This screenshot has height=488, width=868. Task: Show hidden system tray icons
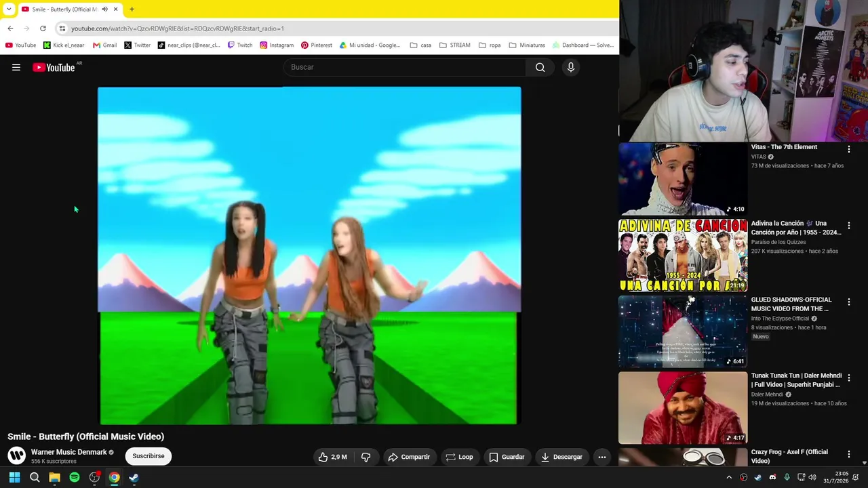729,477
